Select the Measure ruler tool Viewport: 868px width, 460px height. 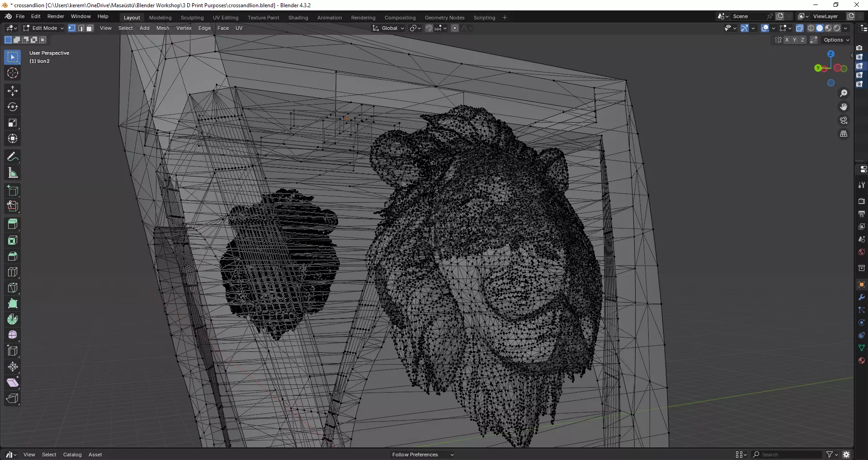tap(13, 173)
